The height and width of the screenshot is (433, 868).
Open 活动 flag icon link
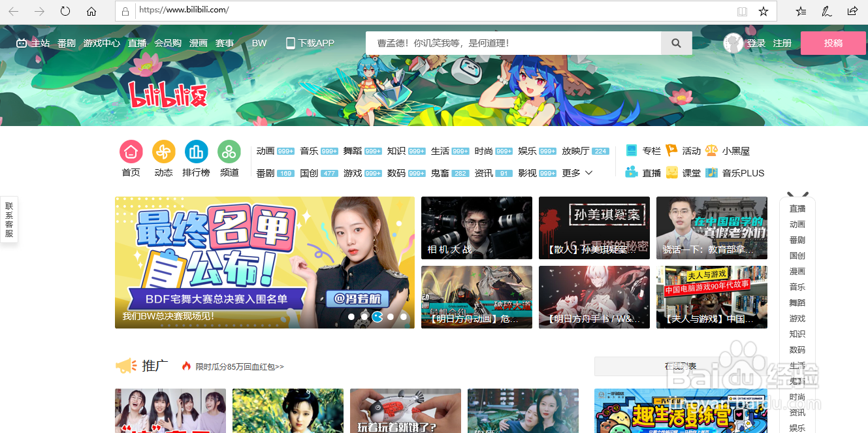click(x=683, y=151)
